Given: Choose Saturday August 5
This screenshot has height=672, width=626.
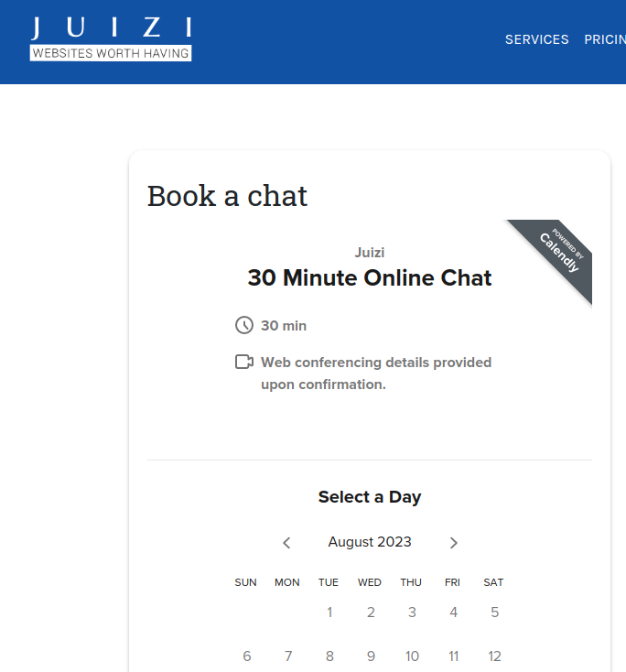Looking at the screenshot, I should coord(494,612).
